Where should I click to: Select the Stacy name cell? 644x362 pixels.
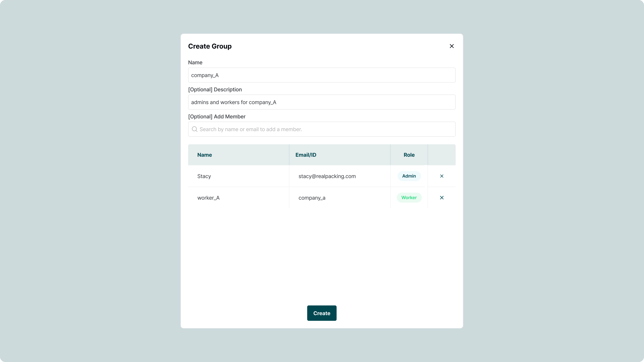coord(204,176)
